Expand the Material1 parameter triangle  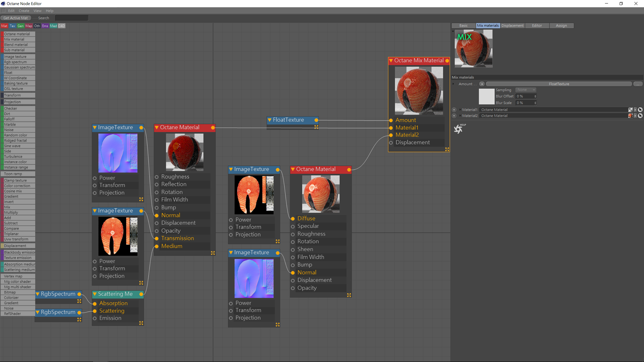460,110
